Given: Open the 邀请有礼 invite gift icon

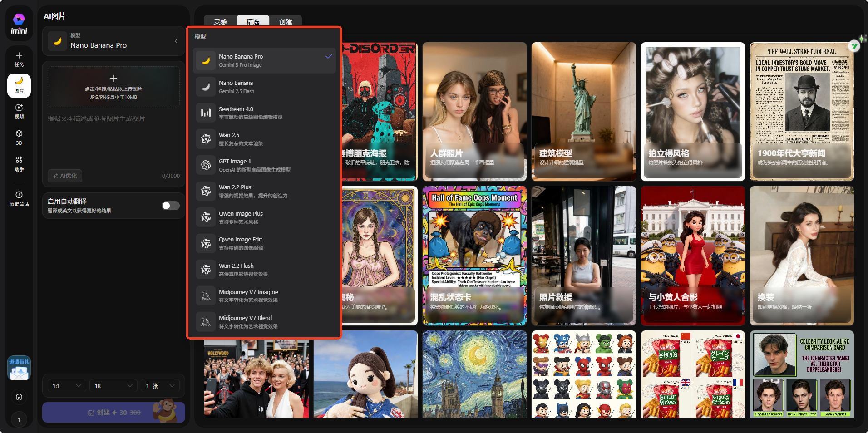Looking at the screenshot, I should (x=19, y=369).
